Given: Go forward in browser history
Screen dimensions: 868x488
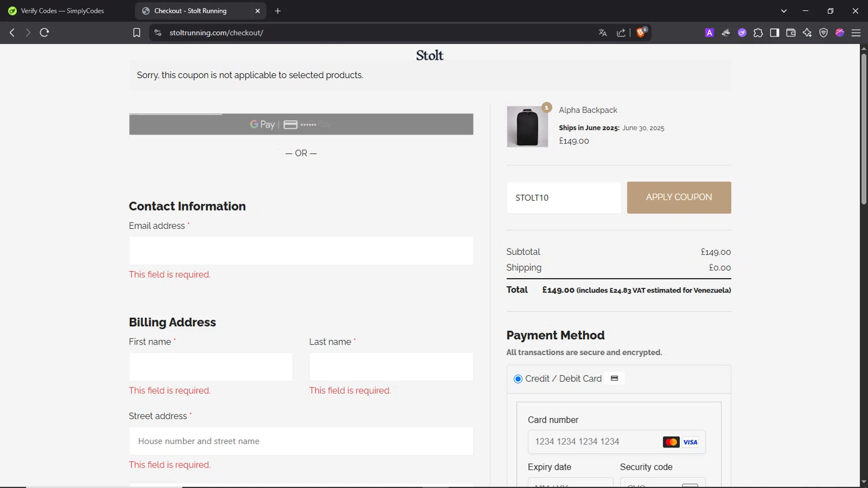Looking at the screenshot, I should click(28, 33).
